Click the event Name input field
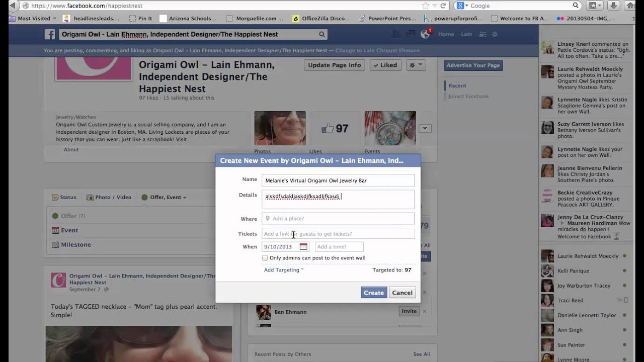This screenshot has height=362, width=644. pos(338,180)
